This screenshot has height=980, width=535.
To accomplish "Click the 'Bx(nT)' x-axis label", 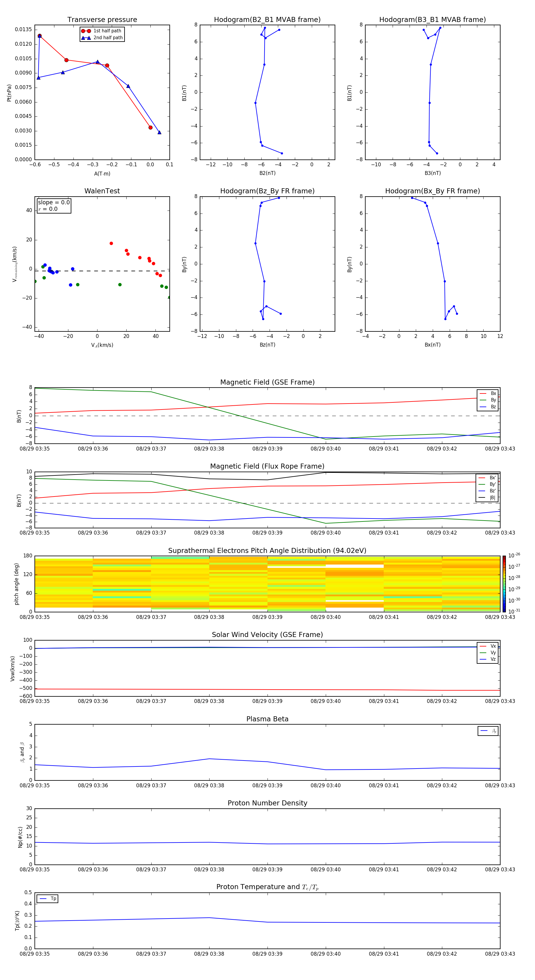I will tap(432, 345).
